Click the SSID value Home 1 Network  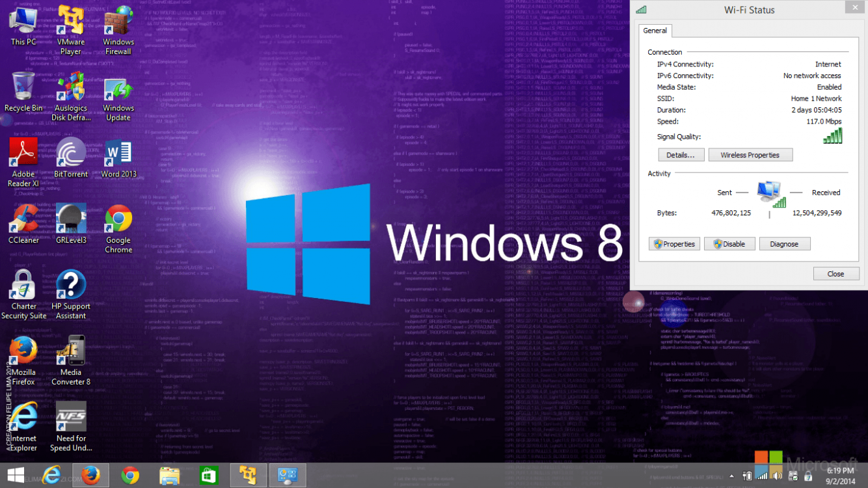(816, 99)
